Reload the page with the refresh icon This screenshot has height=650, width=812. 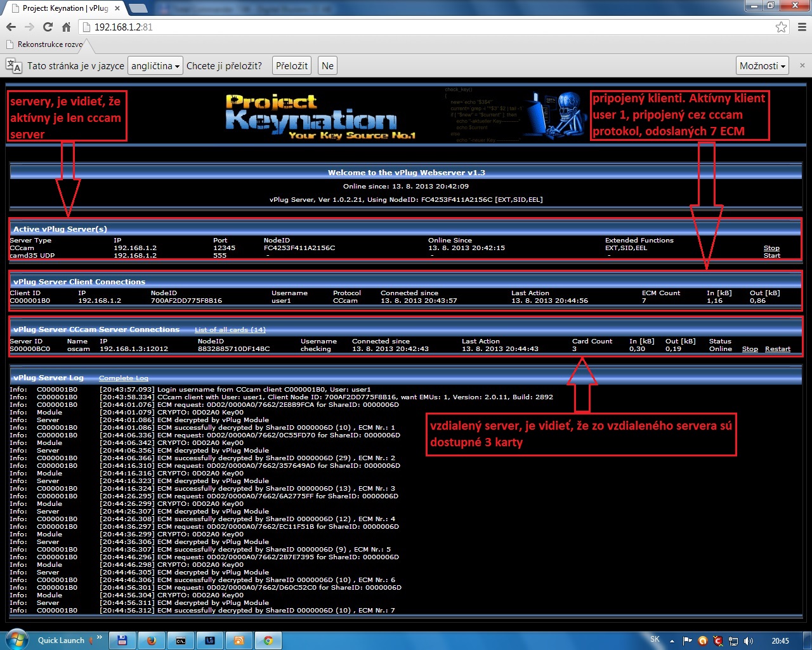pyautogui.click(x=48, y=27)
